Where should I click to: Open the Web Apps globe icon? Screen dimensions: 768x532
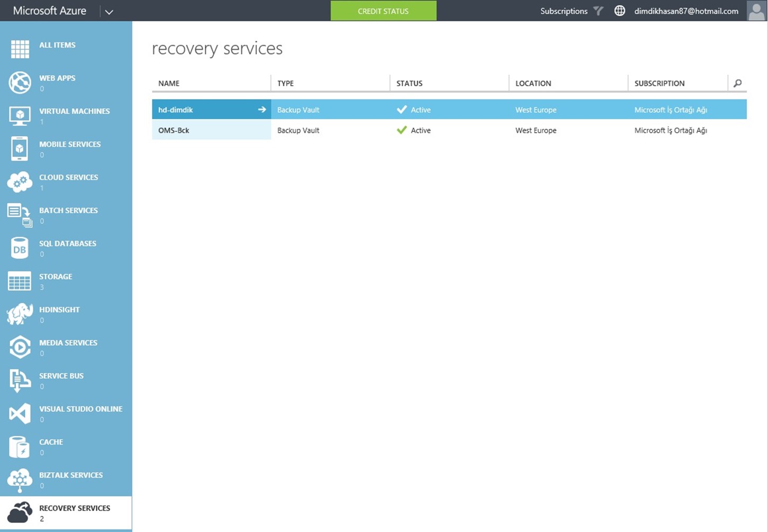pyautogui.click(x=20, y=83)
